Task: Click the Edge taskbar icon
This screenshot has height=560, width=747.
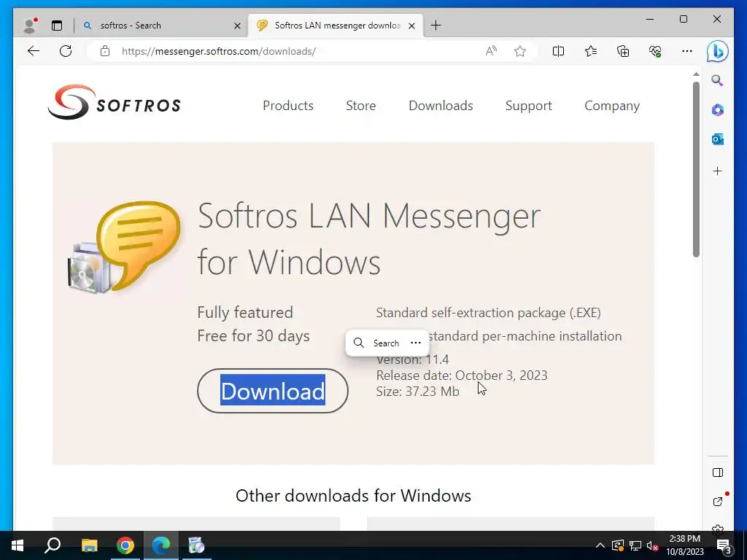Action: click(x=161, y=545)
